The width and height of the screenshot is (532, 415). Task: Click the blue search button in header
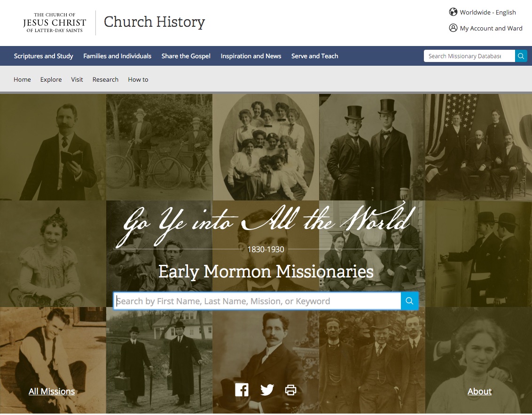click(521, 56)
